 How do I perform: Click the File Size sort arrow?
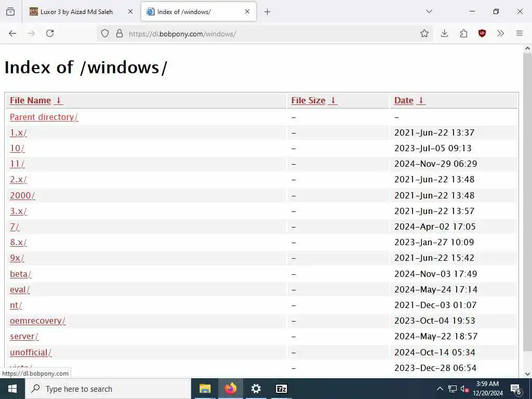pyautogui.click(x=333, y=100)
